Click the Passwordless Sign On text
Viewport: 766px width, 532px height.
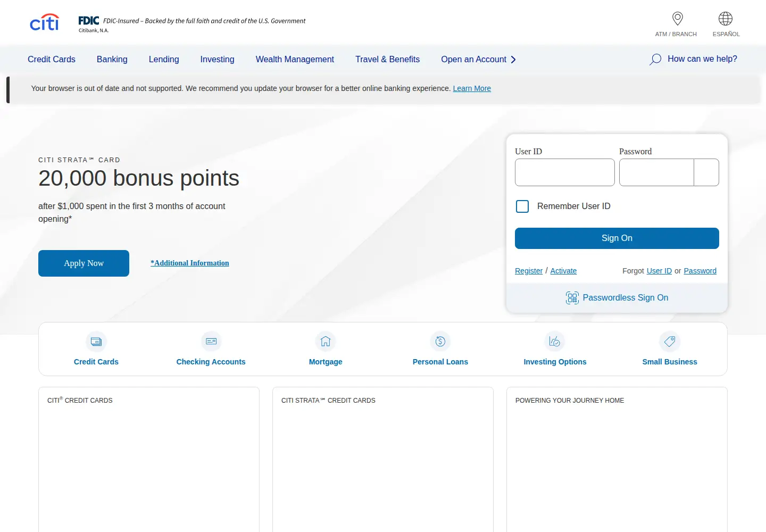626,298
